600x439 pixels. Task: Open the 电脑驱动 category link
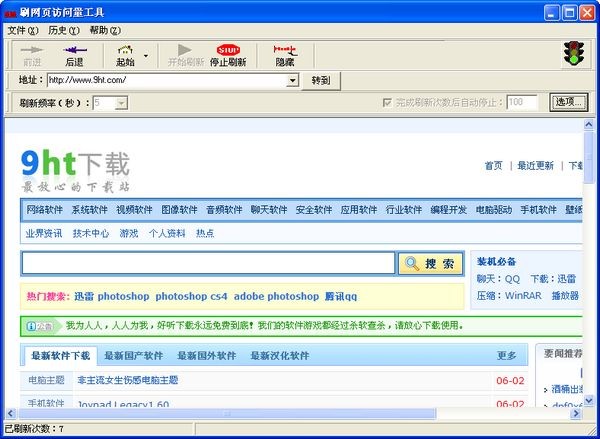click(494, 210)
